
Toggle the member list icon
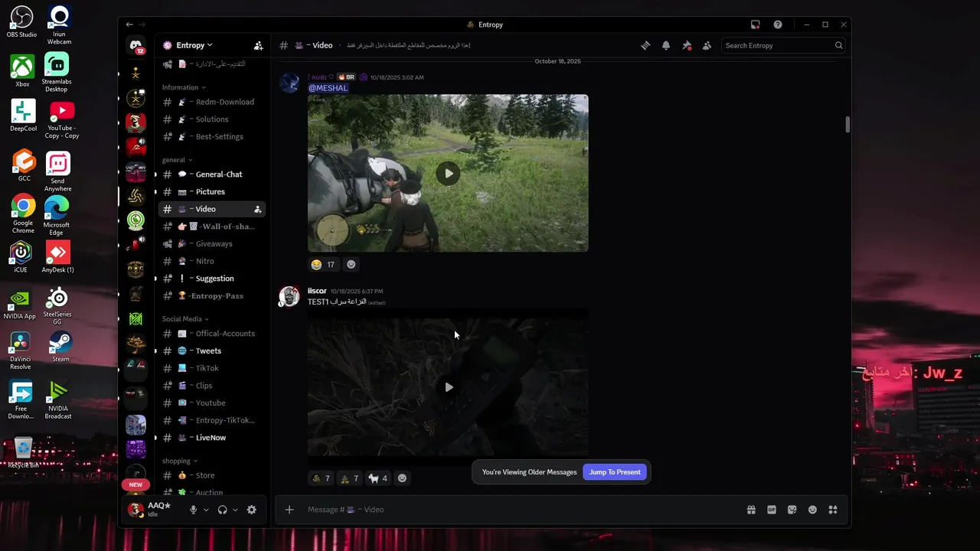pyautogui.click(x=707, y=46)
